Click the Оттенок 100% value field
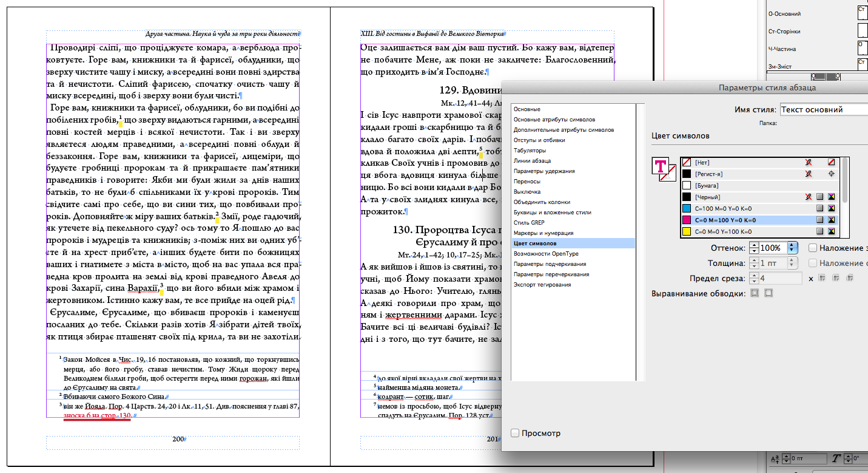The width and height of the screenshot is (868, 473). point(773,248)
